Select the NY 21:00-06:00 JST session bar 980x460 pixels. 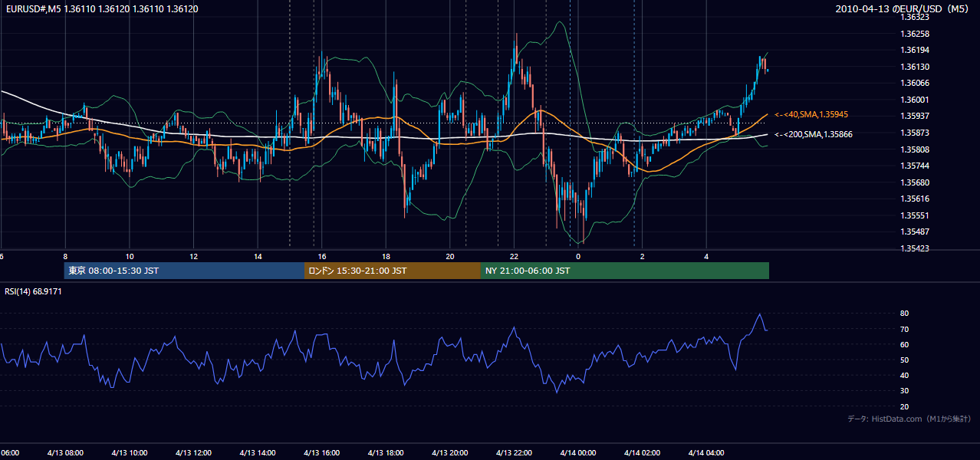coord(625,271)
